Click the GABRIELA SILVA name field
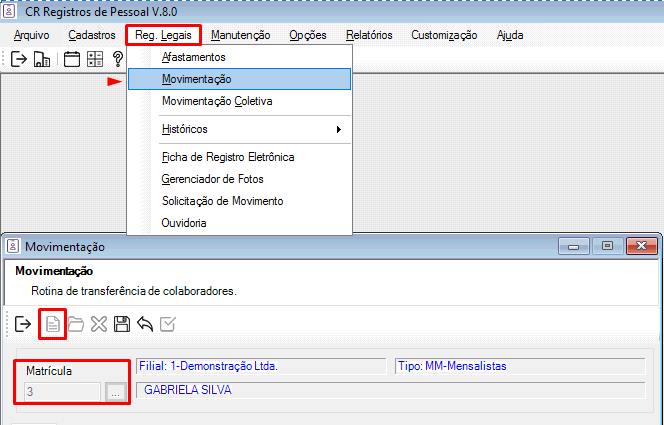The height and width of the screenshot is (425, 664). (x=391, y=390)
